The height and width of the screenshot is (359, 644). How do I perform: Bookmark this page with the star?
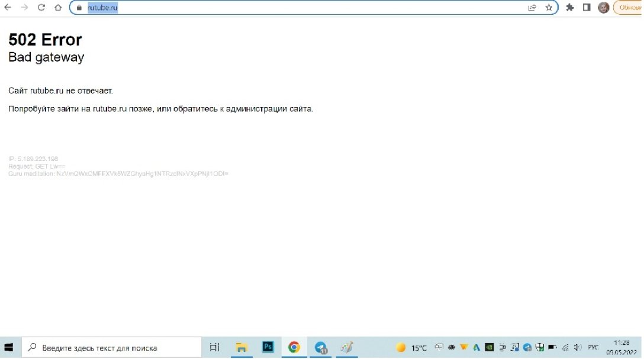549,8
